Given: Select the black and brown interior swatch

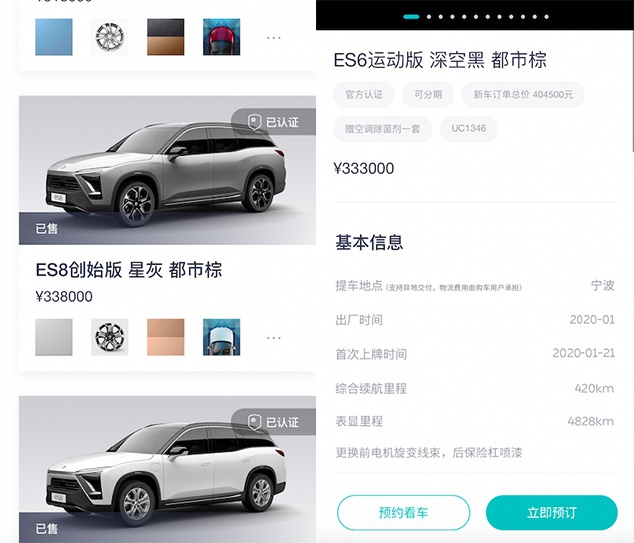Looking at the screenshot, I should [x=165, y=37].
